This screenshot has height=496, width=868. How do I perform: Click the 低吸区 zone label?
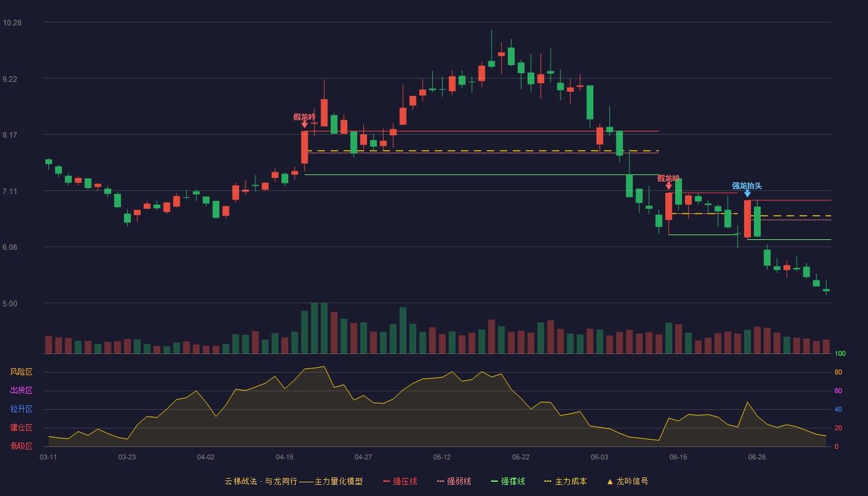click(21, 446)
